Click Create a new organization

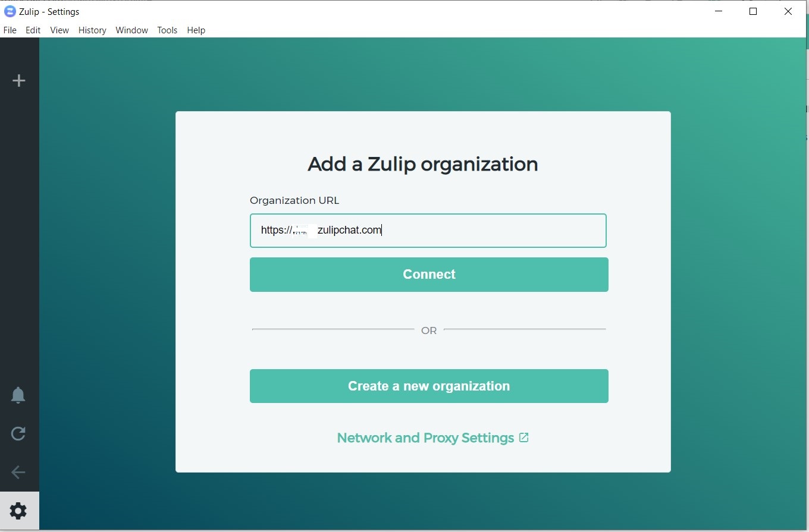pos(428,386)
